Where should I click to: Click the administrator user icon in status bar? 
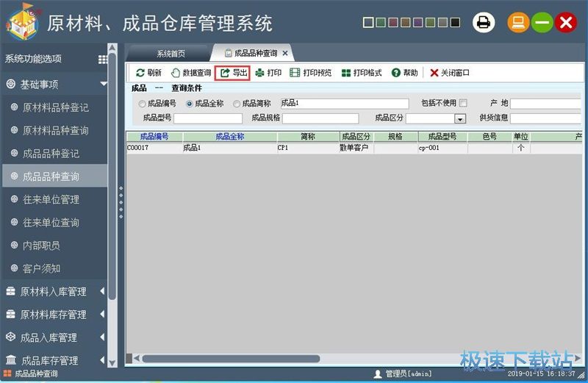click(378, 373)
